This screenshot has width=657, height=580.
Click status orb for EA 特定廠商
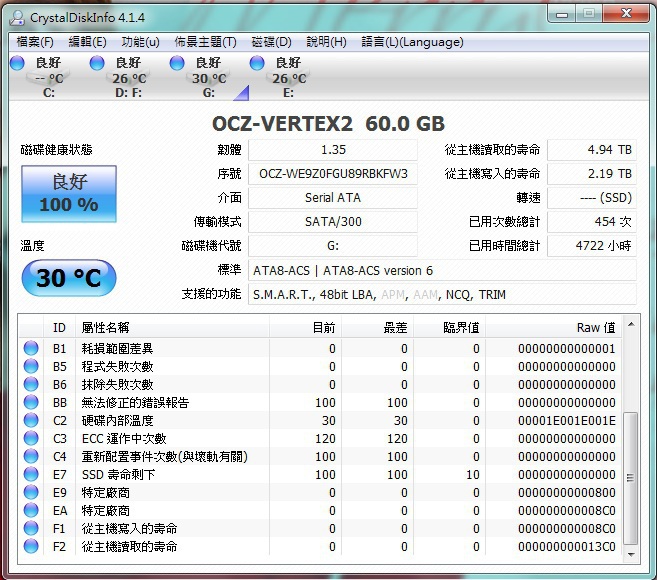pyautogui.click(x=31, y=510)
